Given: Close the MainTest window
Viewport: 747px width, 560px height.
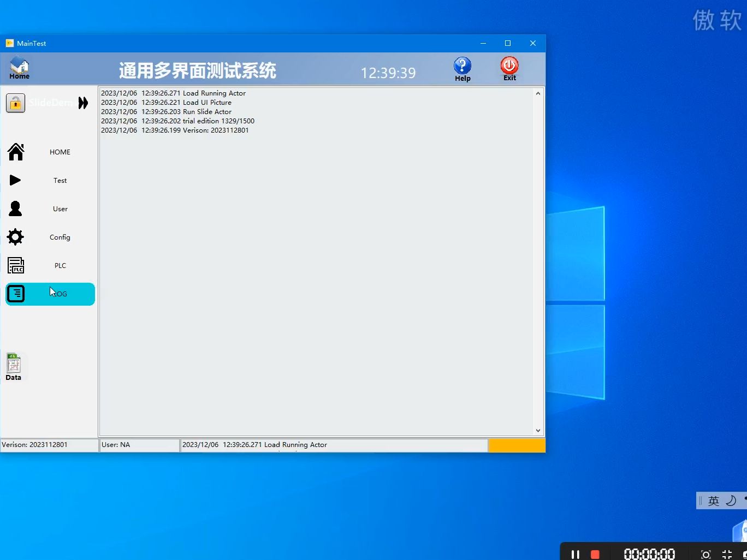Looking at the screenshot, I should pyautogui.click(x=533, y=43).
